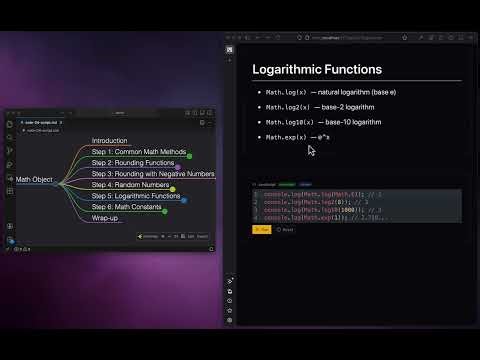
Task: Collapse Step 2 Rounding Functions purple dot
Action: click(x=178, y=167)
